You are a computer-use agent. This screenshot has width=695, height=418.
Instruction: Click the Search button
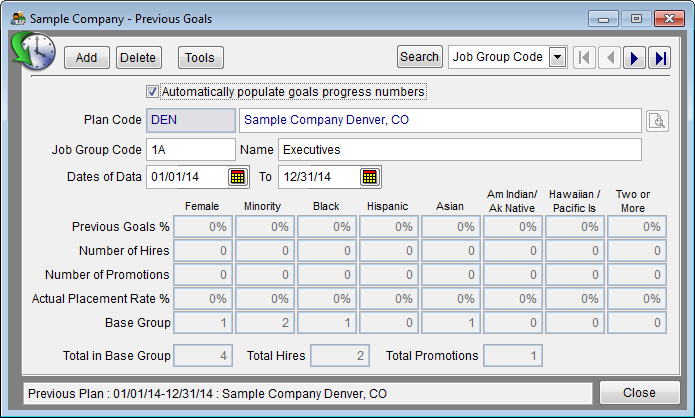point(419,58)
